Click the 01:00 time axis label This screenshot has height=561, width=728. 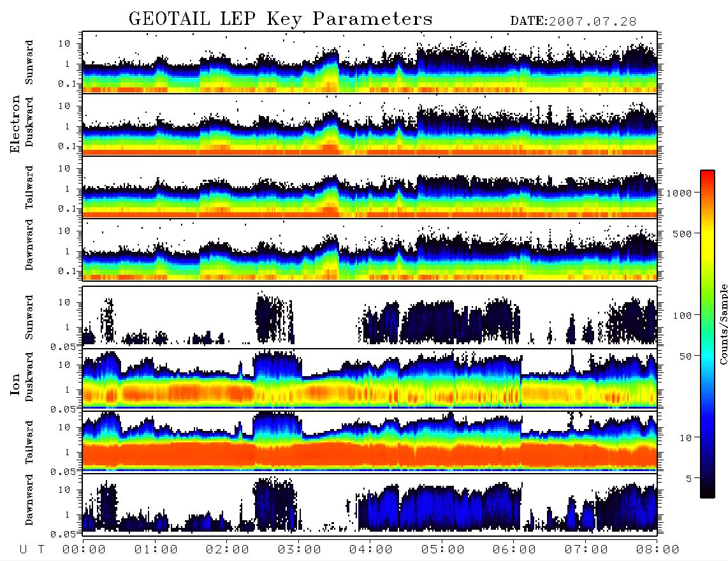[x=156, y=550]
